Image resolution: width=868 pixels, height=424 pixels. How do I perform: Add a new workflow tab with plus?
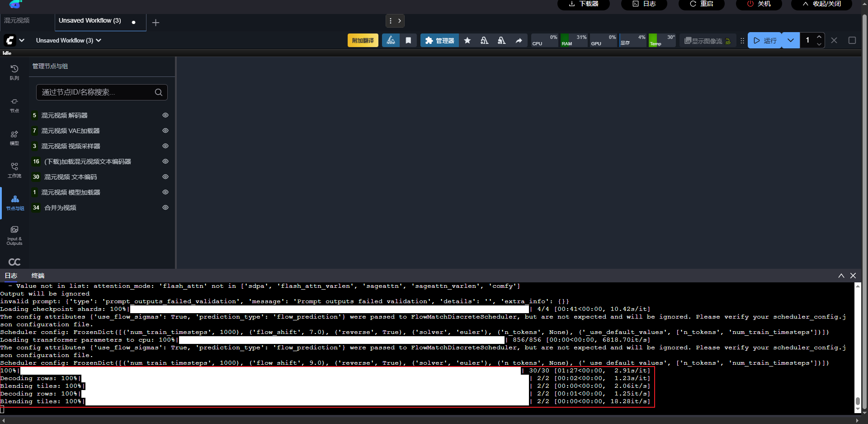coord(156,23)
